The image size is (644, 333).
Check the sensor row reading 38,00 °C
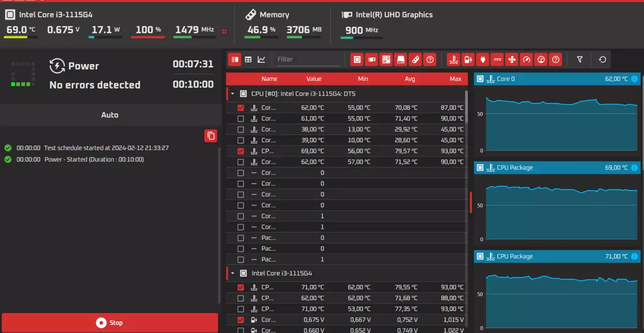[240, 129]
